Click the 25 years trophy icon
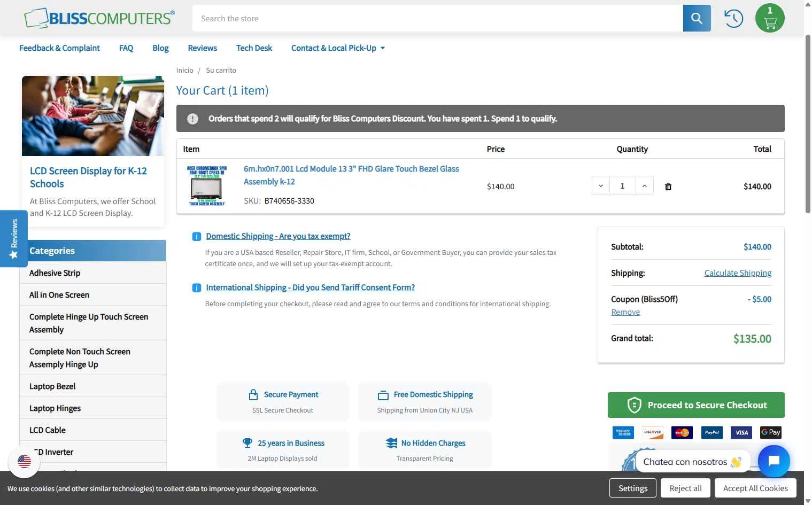 click(247, 443)
